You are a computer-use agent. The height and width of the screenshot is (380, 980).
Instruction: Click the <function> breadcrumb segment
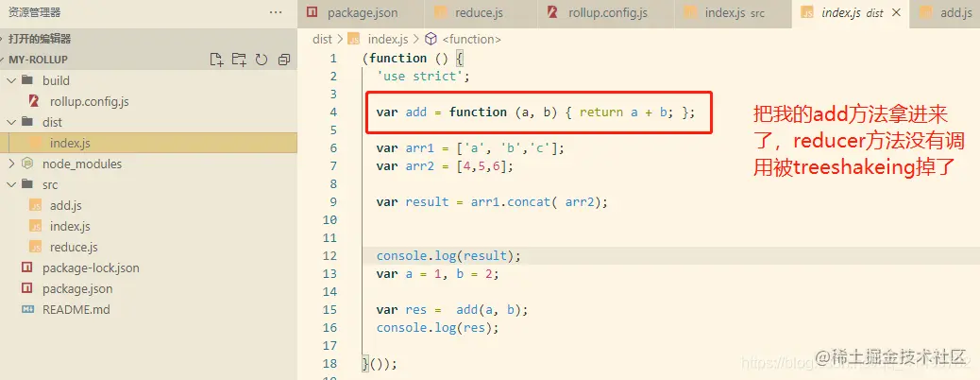pyautogui.click(x=471, y=39)
